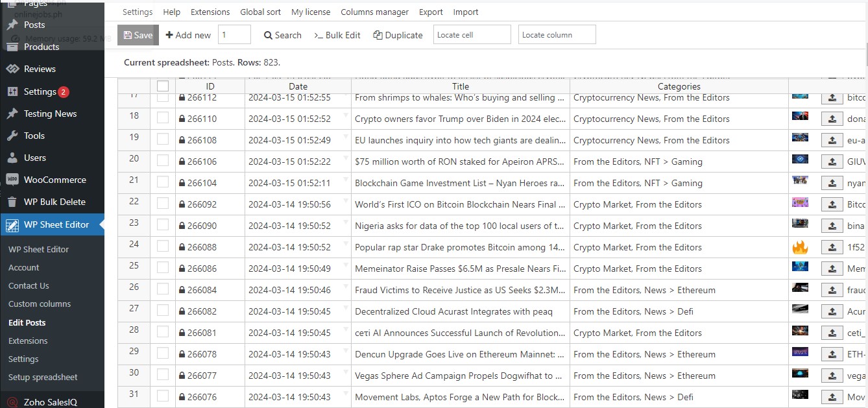This screenshot has height=408, width=868.
Task: Toggle the select-all checkbox in the header
Action: pos(163,86)
